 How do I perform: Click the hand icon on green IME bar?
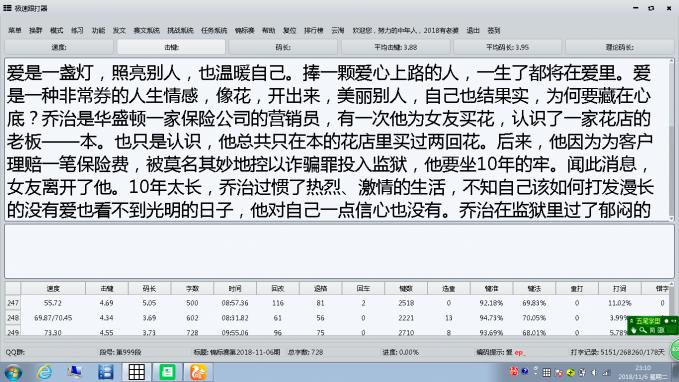tap(634, 330)
